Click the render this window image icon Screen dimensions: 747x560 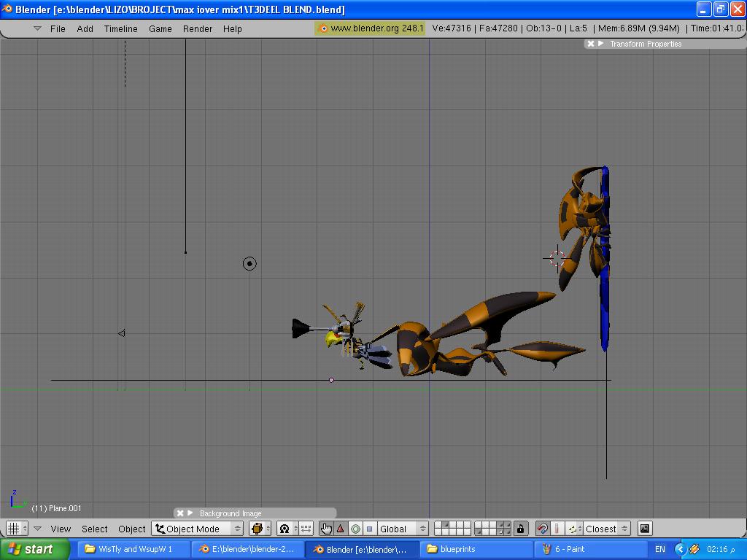[x=645, y=529]
